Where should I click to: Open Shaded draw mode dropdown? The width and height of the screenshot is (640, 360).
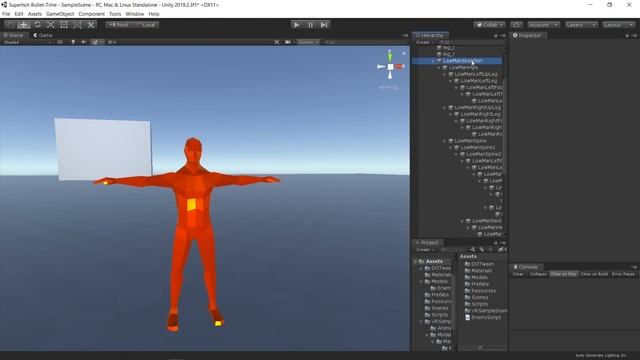[27, 42]
